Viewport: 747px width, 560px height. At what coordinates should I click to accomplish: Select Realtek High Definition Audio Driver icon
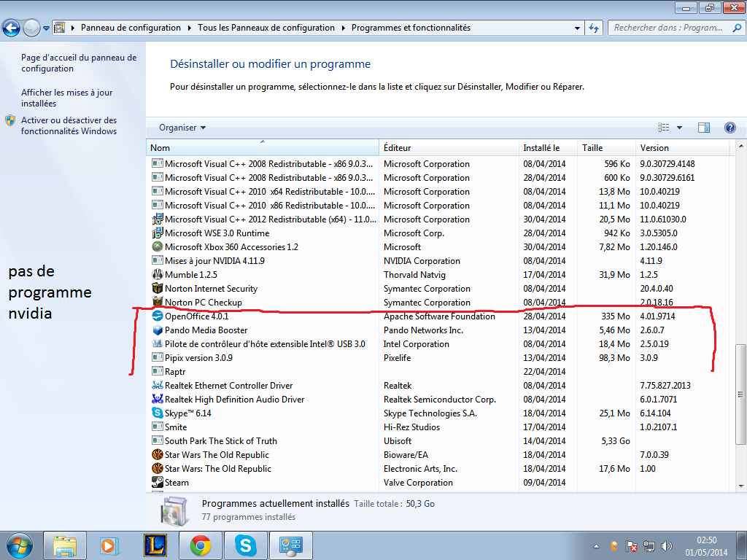coord(158,399)
